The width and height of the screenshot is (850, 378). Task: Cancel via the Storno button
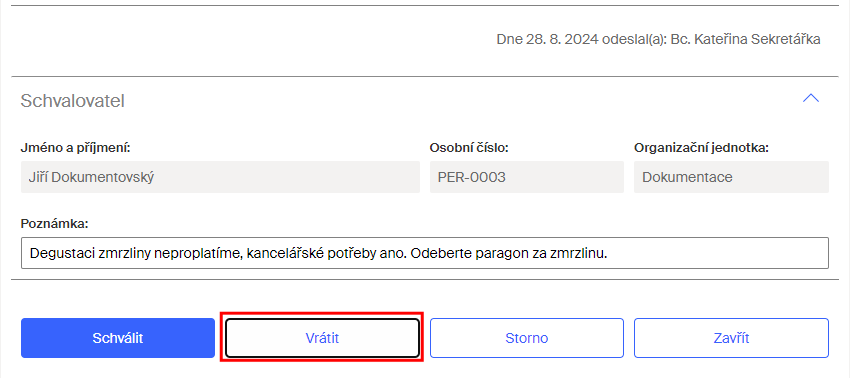[526, 338]
